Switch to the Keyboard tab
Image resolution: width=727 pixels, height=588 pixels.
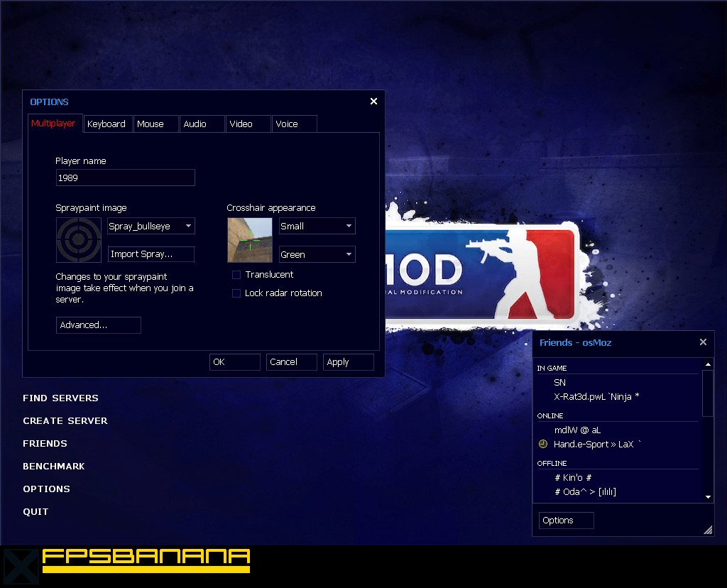107,124
